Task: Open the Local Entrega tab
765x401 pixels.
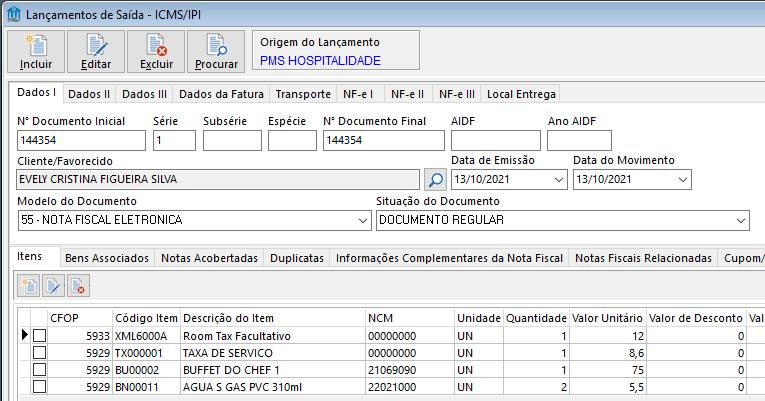Action: click(521, 94)
